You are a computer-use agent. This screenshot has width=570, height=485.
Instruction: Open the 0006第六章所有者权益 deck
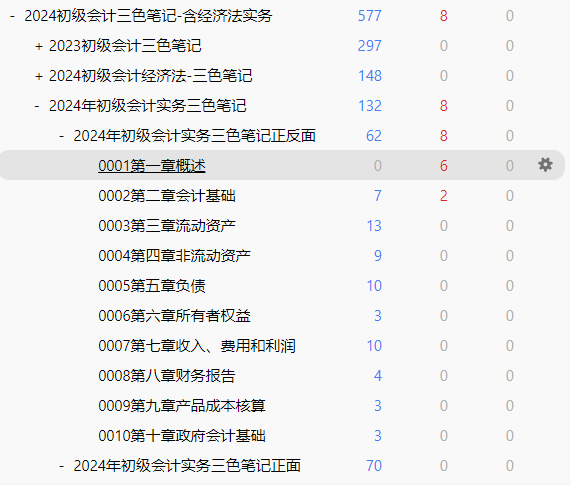pyautogui.click(x=174, y=316)
